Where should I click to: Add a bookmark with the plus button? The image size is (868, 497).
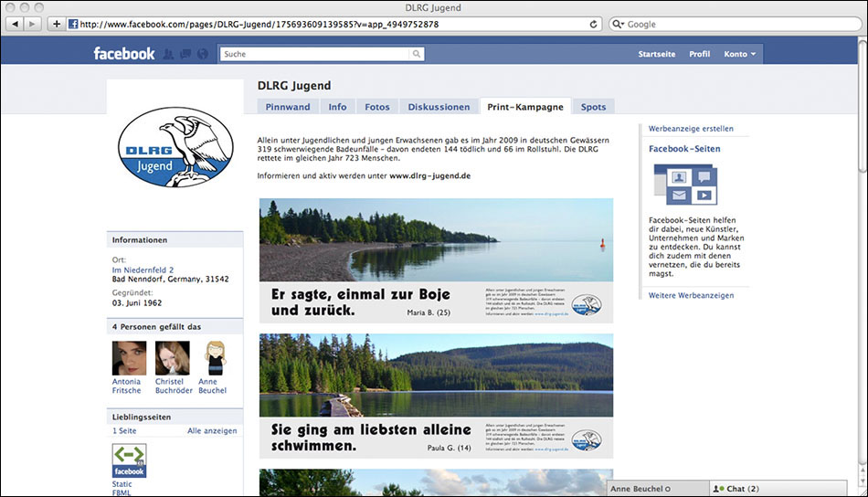click(56, 24)
